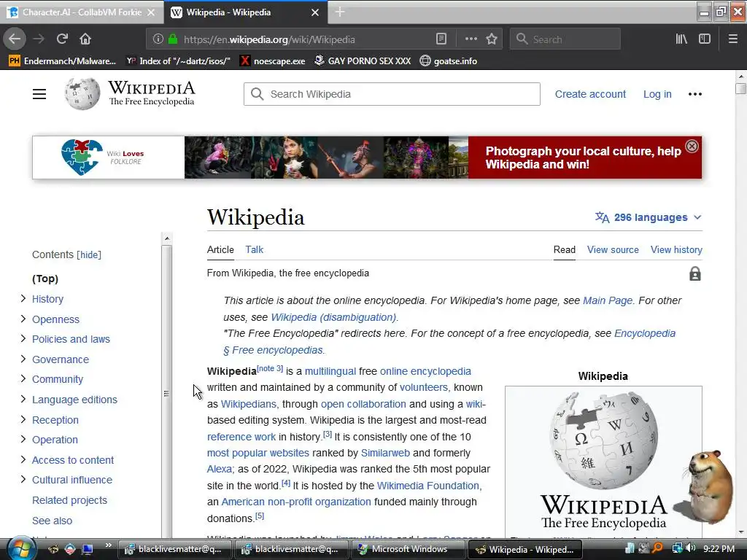Expand the Openness contents section
This screenshot has width=747, height=560.
pos(23,319)
